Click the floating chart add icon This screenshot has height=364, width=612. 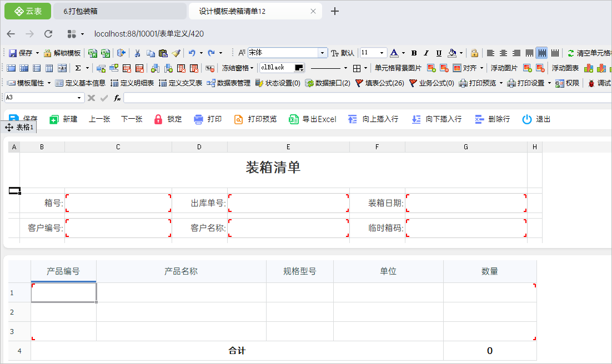tap(589, 68)
